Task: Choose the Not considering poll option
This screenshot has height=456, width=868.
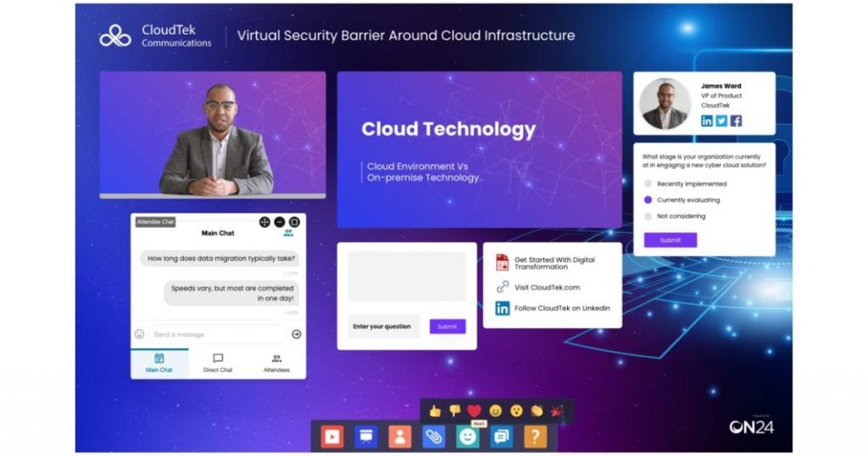Action: [648, 216]
